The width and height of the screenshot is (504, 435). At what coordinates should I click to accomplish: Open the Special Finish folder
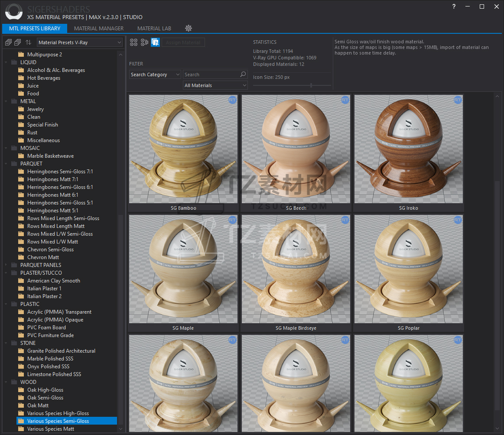pyautogui.click(x=43, y=125)
